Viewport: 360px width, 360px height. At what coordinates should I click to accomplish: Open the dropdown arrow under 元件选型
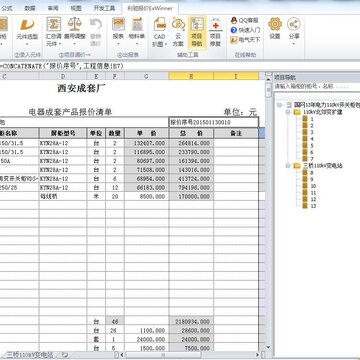[x=27, y=44]
